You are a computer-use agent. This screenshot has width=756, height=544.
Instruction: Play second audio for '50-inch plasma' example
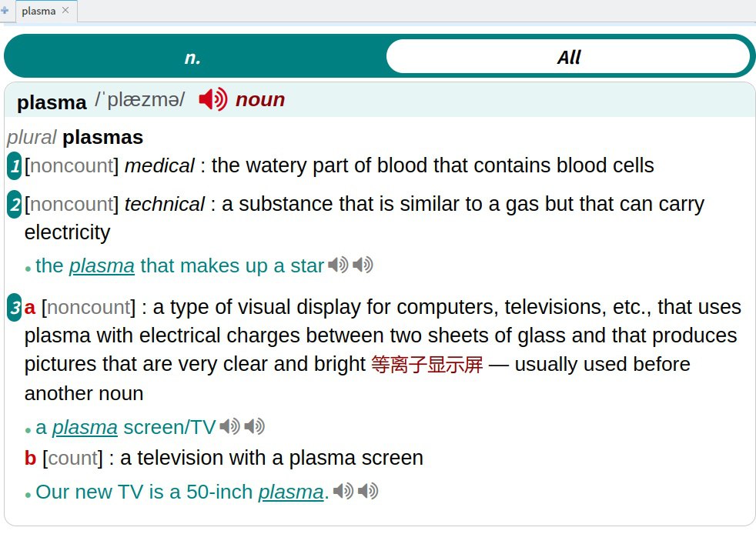(368, 491)
